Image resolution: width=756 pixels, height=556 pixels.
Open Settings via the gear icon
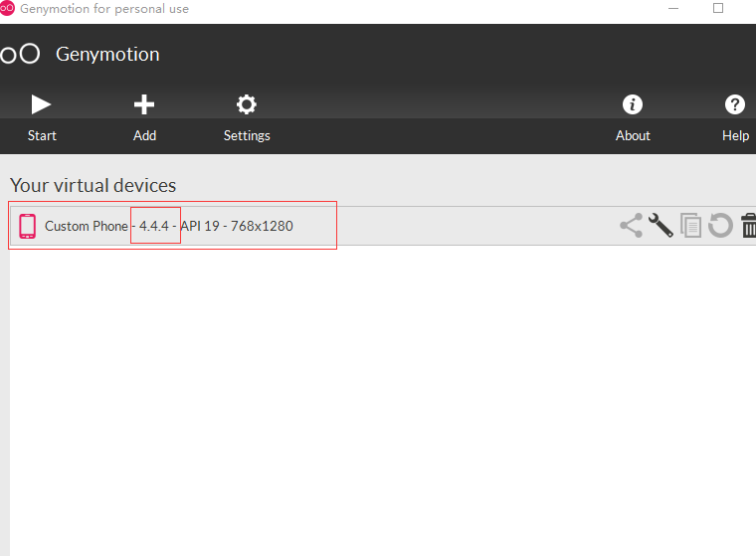pyautogui.click(x=247, y=104)
